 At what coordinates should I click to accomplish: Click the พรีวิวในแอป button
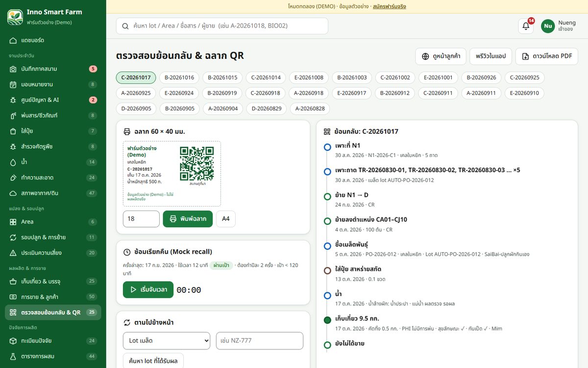click(x=490, y=56)
